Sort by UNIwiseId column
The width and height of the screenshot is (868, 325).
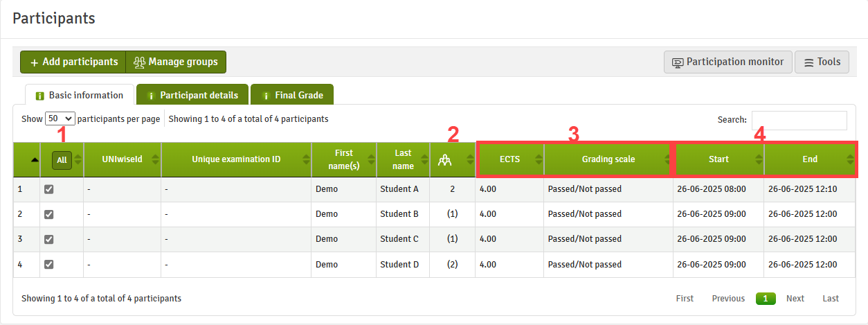pos(122,159)
